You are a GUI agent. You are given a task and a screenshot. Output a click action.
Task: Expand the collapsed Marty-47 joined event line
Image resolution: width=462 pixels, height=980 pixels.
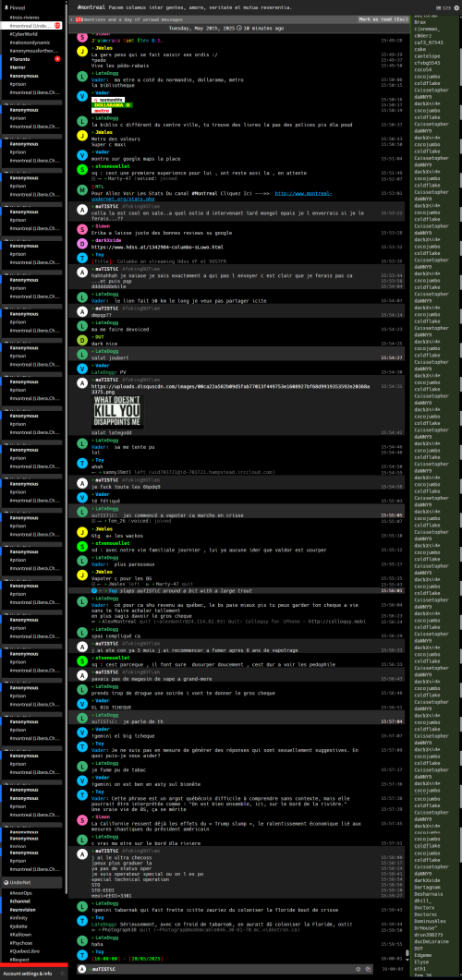93,178
